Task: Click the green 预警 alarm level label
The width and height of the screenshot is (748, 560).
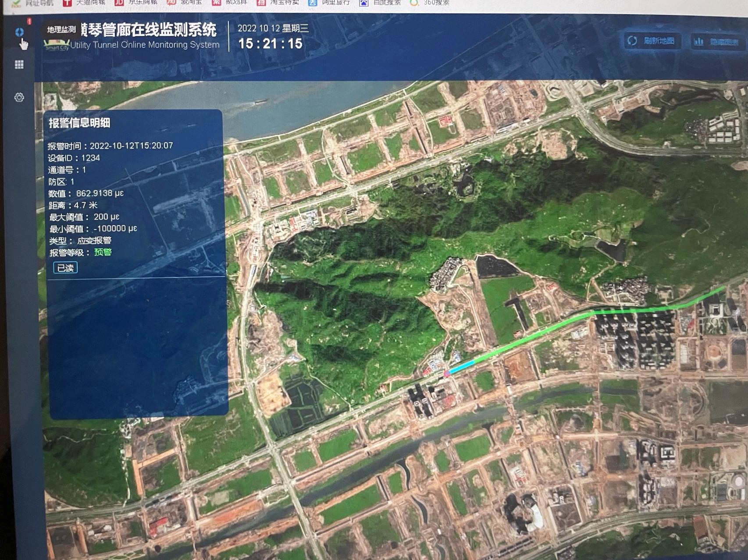Action: [x=103, y=252]
